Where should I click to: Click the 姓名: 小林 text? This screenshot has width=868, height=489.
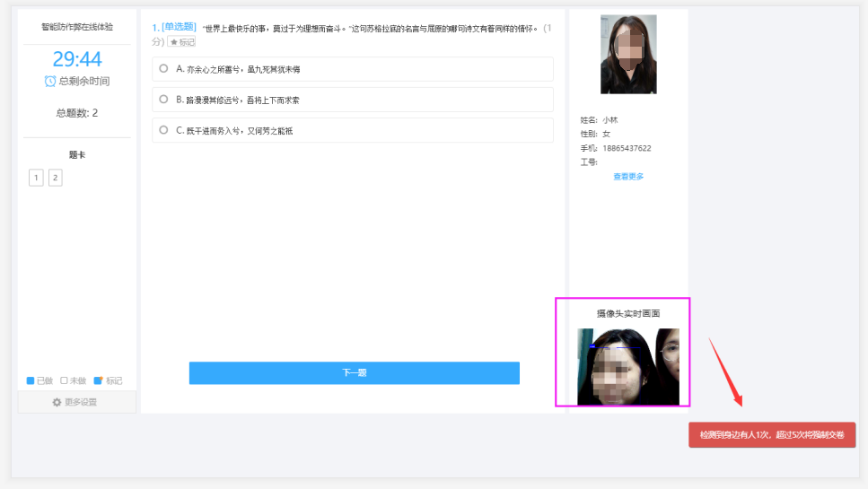599,120
